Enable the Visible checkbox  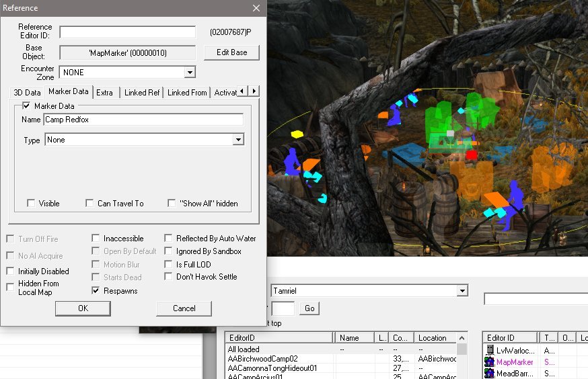click(x=31, y=204)
